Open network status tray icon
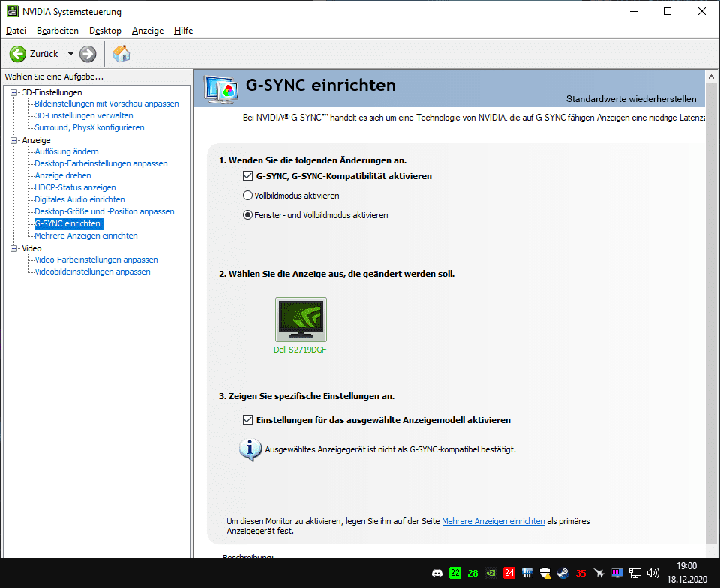Viewport: 720px width, 588px height. 635,573
